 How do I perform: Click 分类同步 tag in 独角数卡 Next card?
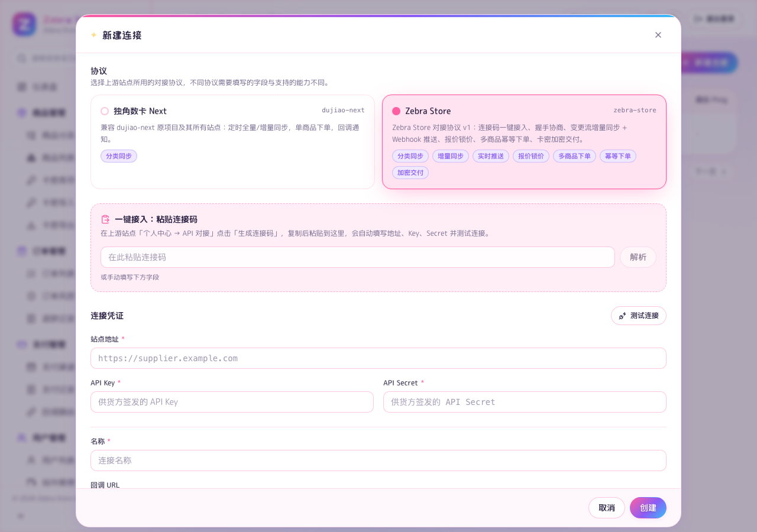pos(119,156)
